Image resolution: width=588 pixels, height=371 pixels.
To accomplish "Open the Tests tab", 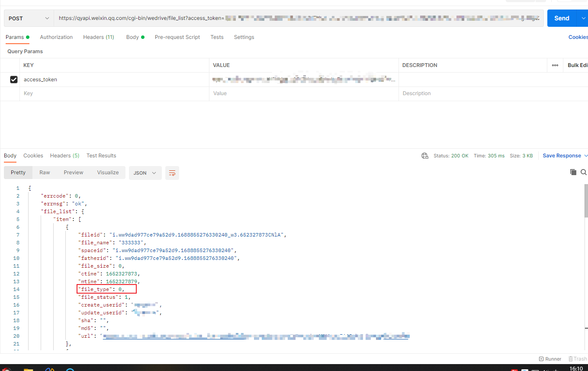I will [x=217, y=37].
